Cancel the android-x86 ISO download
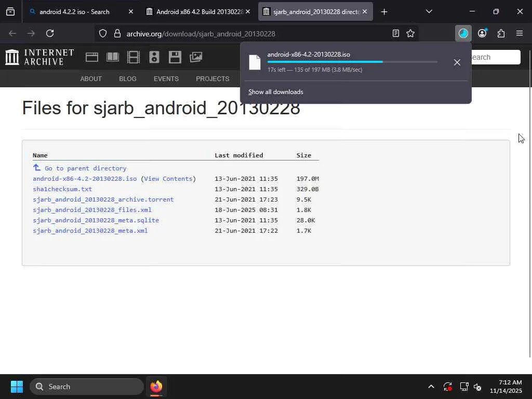 pyautogui.click(x=457, y=62)
